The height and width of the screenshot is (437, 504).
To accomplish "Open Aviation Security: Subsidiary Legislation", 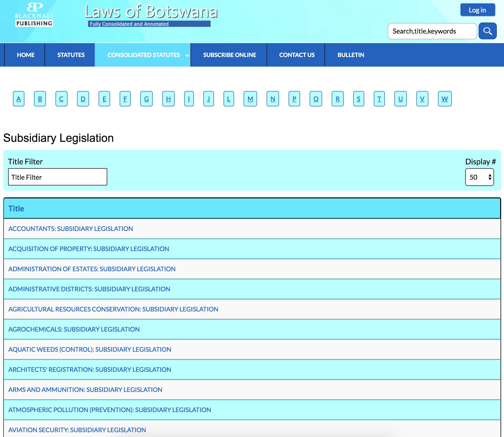I will coord(77,430).
